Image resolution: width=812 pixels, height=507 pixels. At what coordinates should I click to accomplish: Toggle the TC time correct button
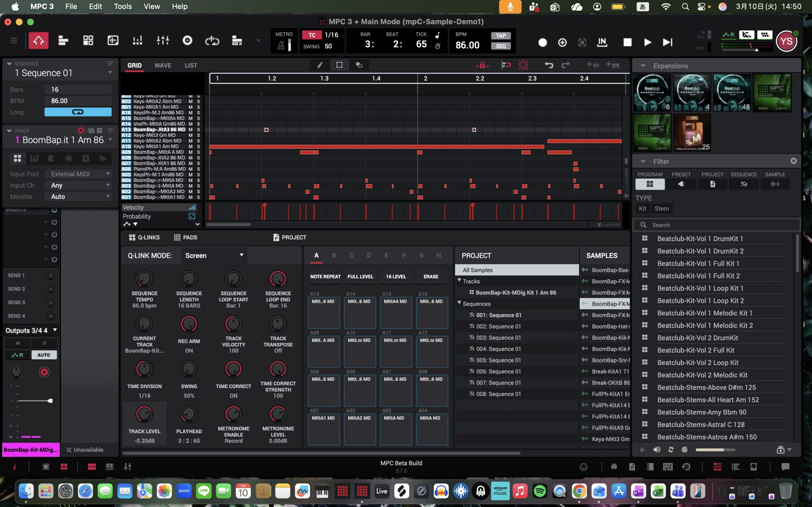click(312, 35)
